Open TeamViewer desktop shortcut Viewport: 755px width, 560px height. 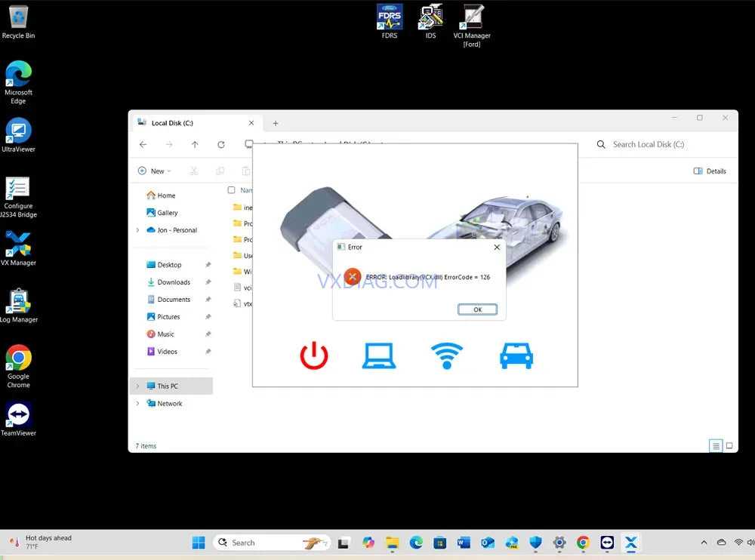(x=18, y=419)
